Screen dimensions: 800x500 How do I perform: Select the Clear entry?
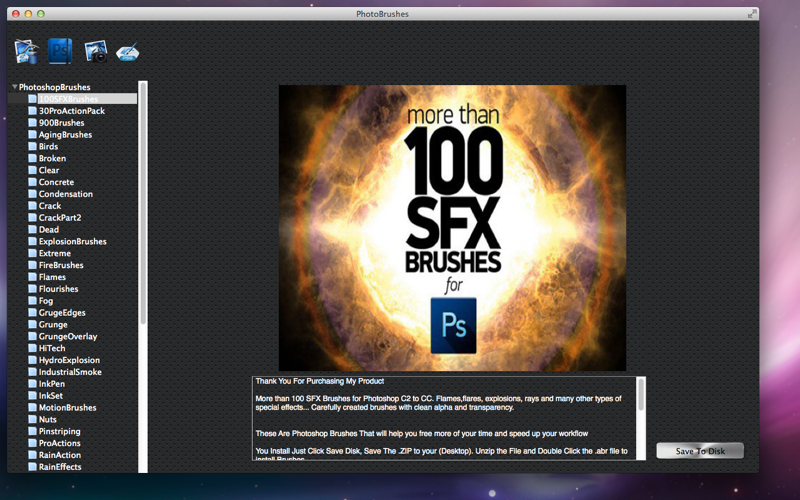[49, 170]
